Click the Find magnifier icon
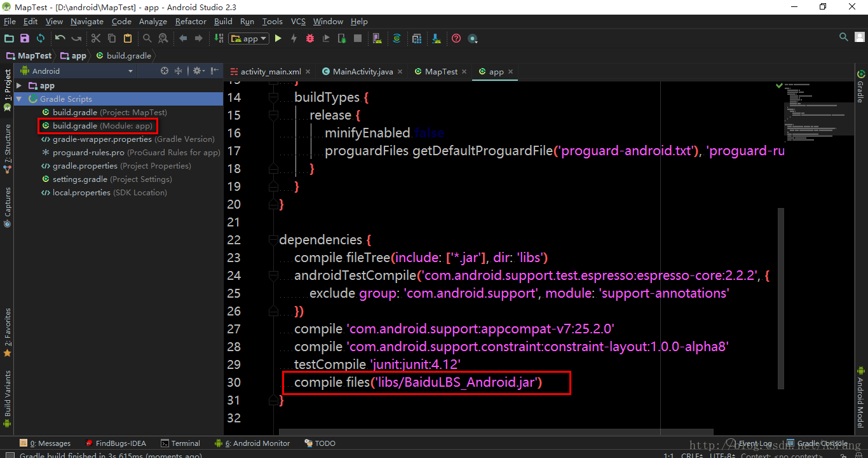The image size is (868, 458). tap(147, 38)
